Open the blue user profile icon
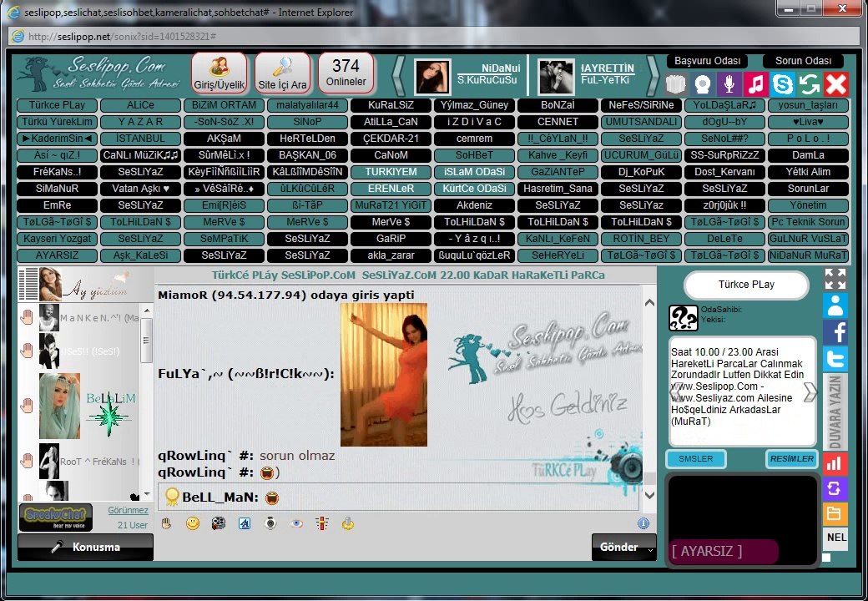This screenshot has height=601, width=868. (x=835, y=305)
